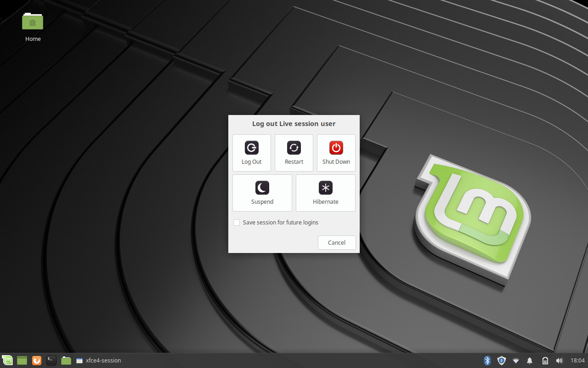Select the xfce4-session taskbar entry

pyautogui.click(x=99, y=361)
